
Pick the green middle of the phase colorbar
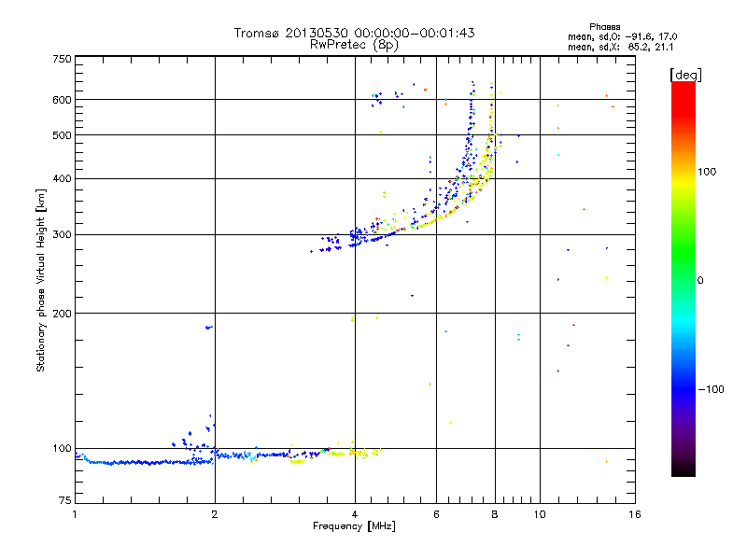pos(684,252)
